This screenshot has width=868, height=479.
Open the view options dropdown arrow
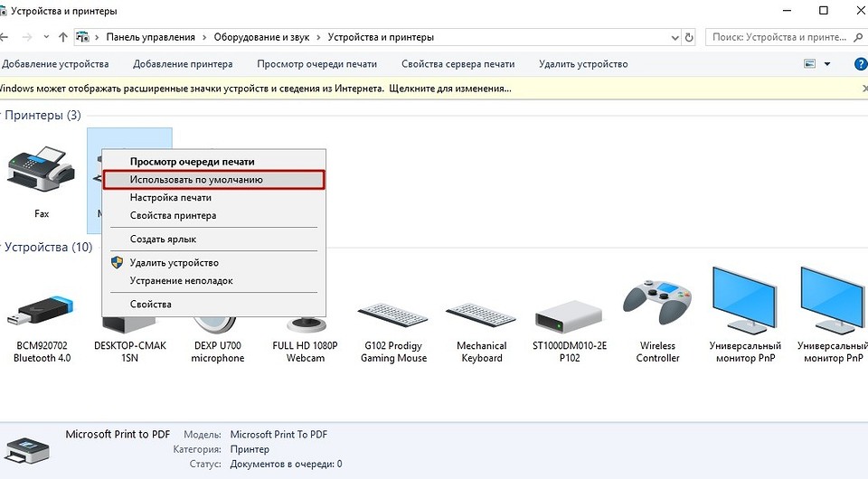827,64
